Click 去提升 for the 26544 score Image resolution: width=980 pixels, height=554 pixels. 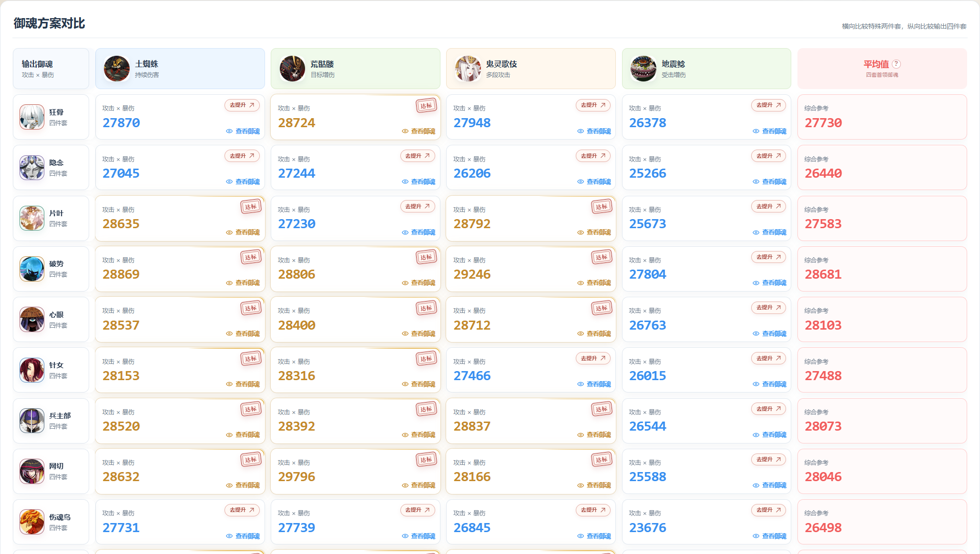tap(769, 409)
